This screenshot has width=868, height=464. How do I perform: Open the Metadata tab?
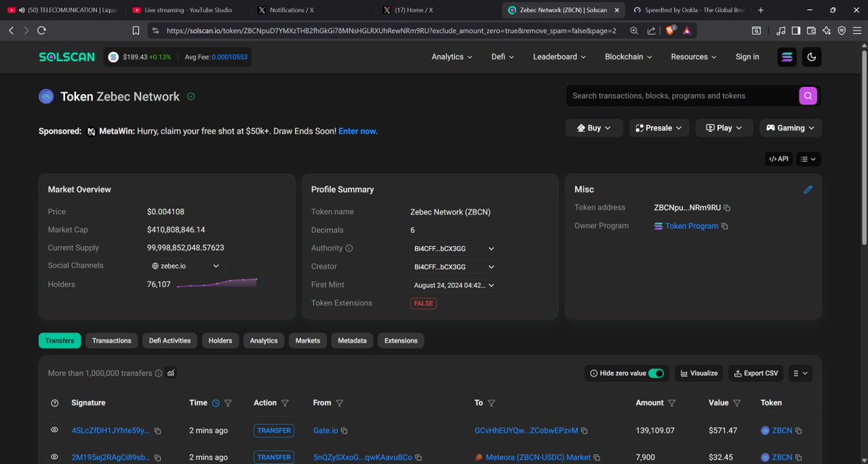tap(352, 341)
